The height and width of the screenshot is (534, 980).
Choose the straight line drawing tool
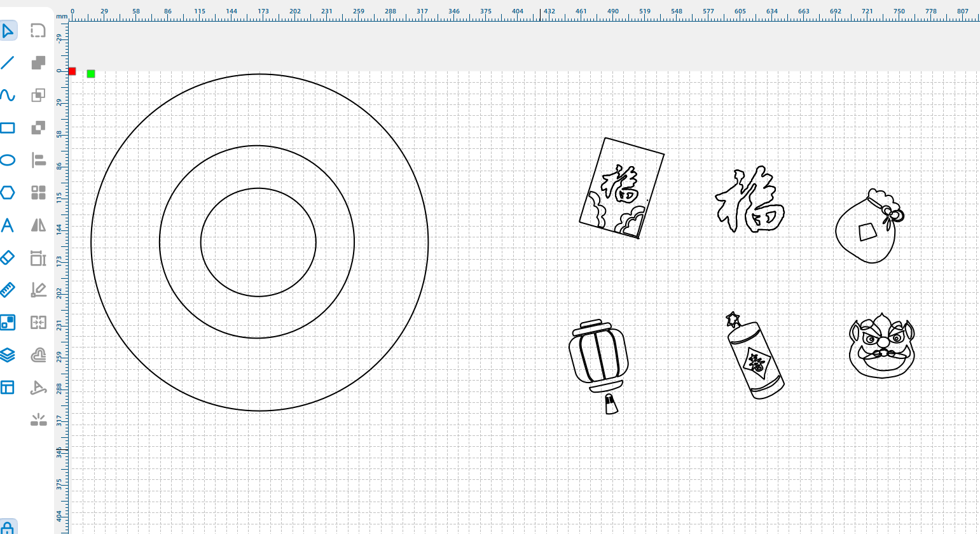click(8, 62)
